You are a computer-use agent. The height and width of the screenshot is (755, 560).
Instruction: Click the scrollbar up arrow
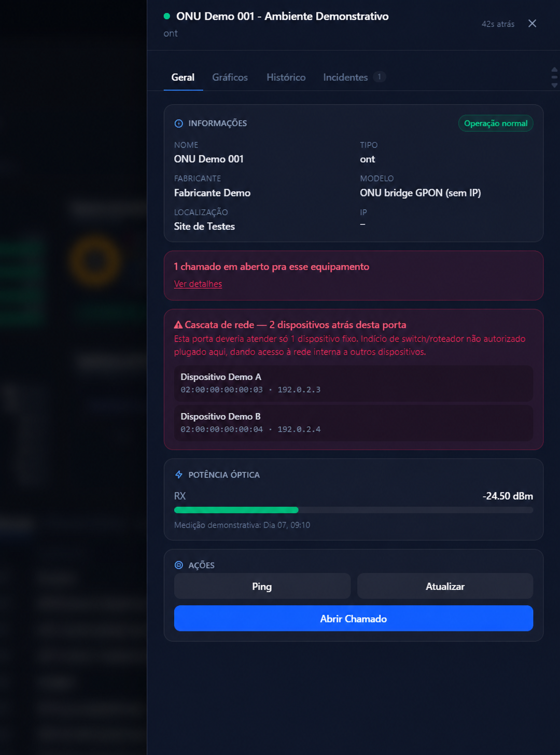tap(554, 69)
